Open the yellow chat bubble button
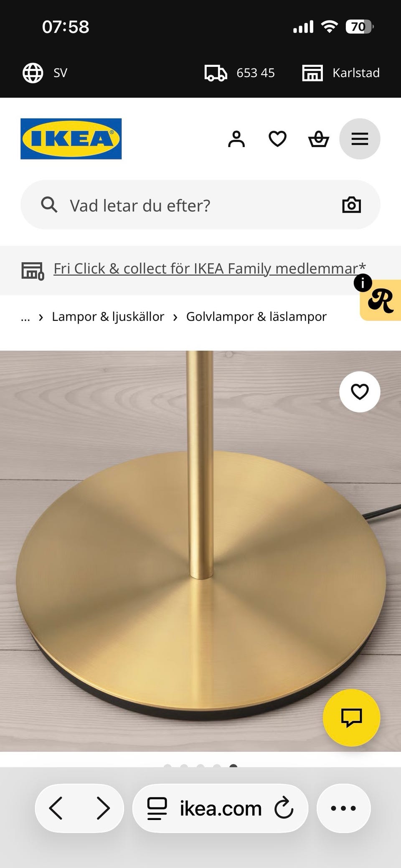Screen dimensions: 401x868 (x=351, y=718)
